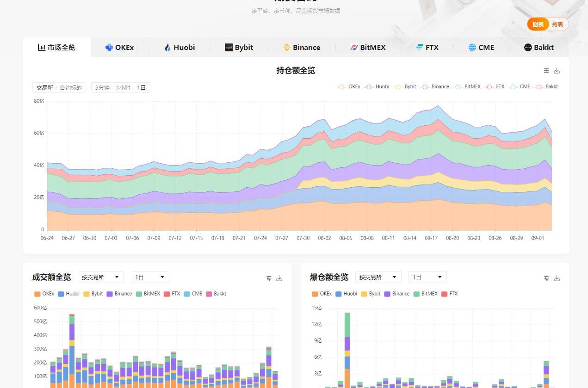
Task: Toggle OKEx swatch in 成交额全览 legend
Action: [x=37, y=294]
